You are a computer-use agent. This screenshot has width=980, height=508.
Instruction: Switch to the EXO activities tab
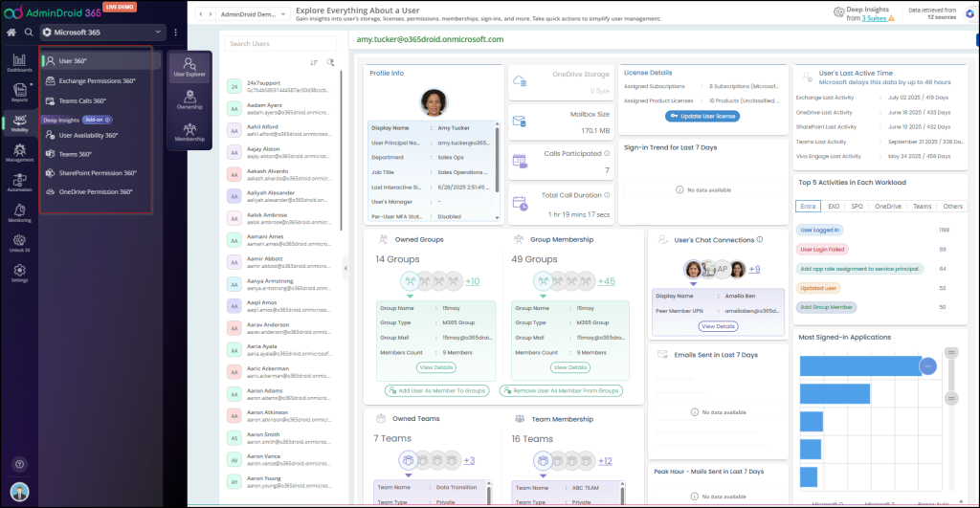834,207
